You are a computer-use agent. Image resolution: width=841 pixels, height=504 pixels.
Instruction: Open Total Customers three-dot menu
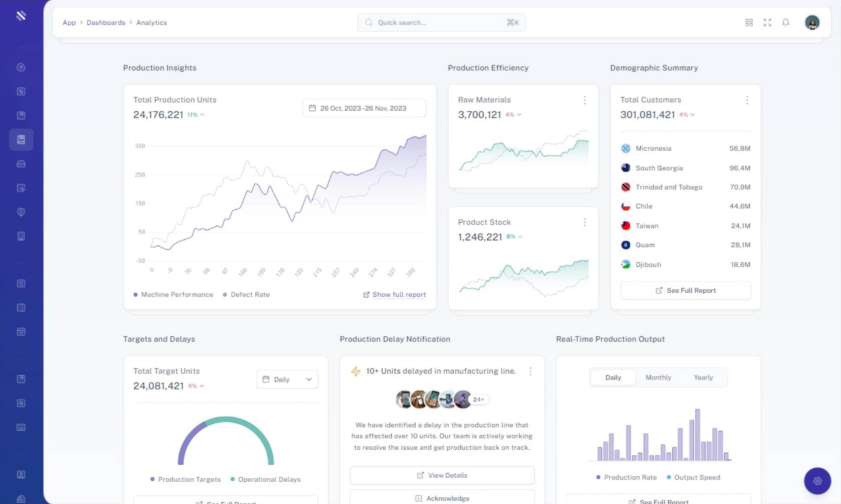(x=747, y=100)
